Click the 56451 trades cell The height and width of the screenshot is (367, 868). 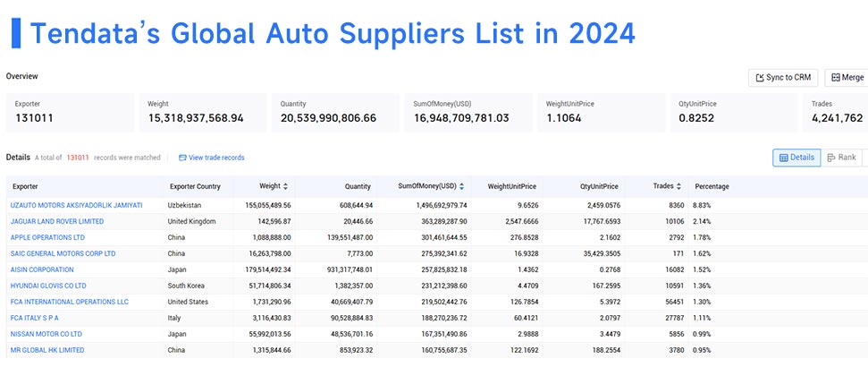click(675, 302)
